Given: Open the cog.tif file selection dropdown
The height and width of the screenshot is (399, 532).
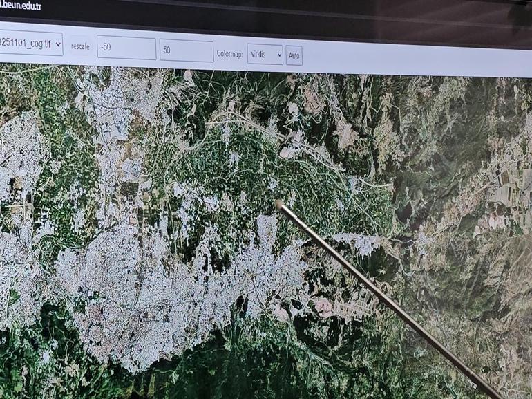Looking at the screenshot, I should (x=28, y=44).
